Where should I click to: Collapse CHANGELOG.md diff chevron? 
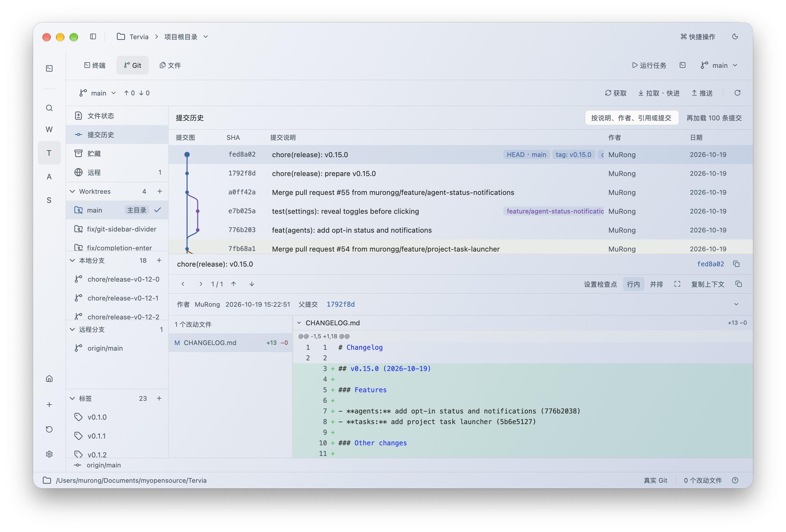pyautogui.click(x=299, y=323)
